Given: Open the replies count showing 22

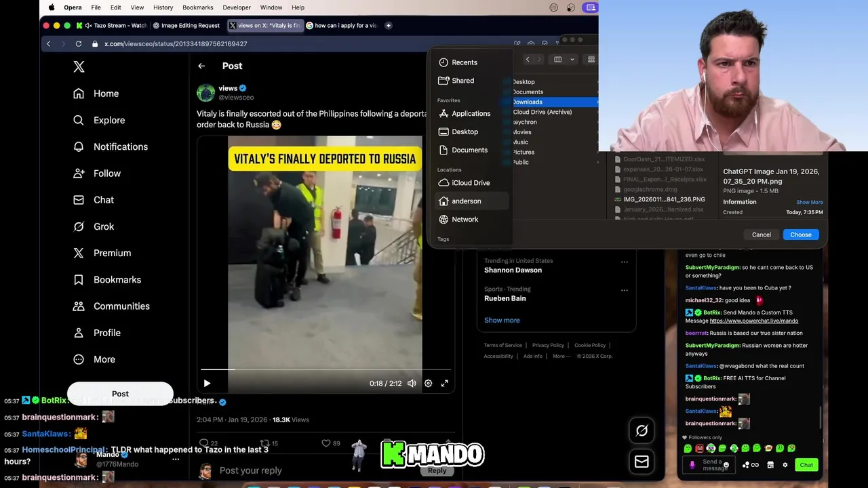Looking at the screenshot, I should (x=208, y=443).
